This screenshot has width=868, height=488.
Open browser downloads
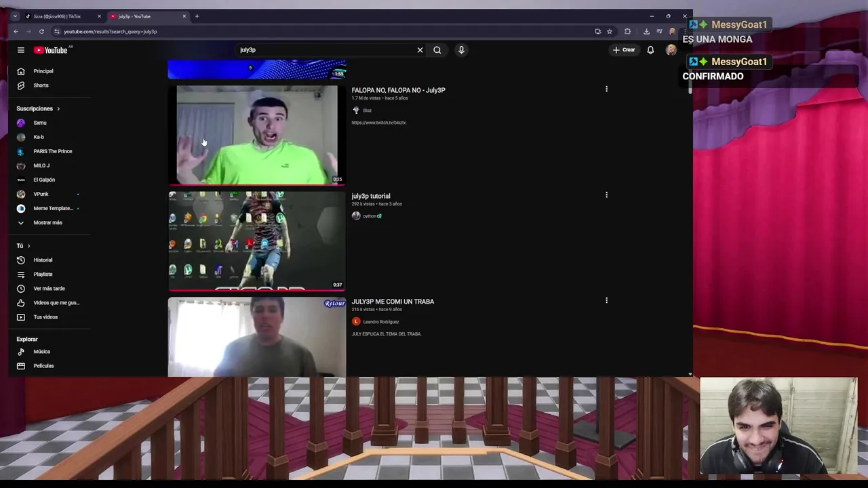[x=646, y=31]
